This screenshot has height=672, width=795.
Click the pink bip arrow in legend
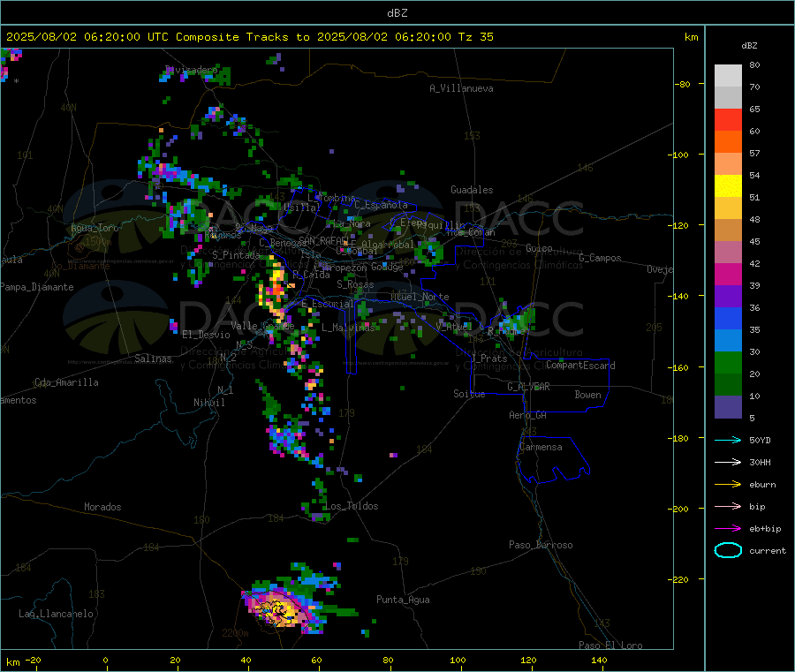tap(728, 506)
